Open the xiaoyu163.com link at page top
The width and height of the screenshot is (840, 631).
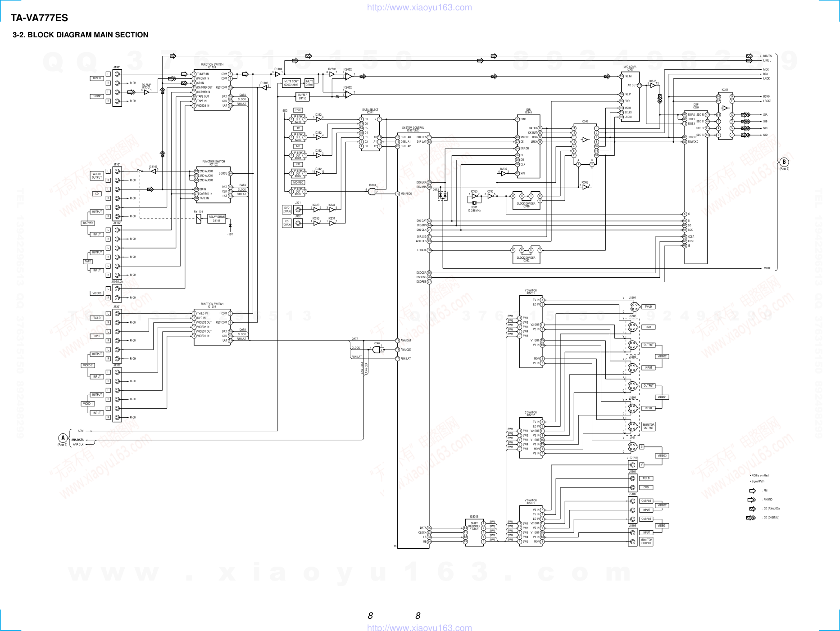419,7
